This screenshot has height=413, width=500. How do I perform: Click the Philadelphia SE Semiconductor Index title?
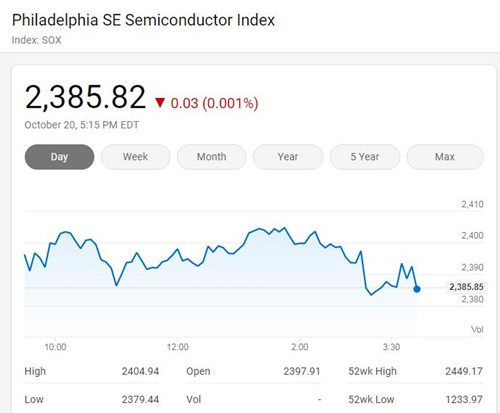point(143,20)
